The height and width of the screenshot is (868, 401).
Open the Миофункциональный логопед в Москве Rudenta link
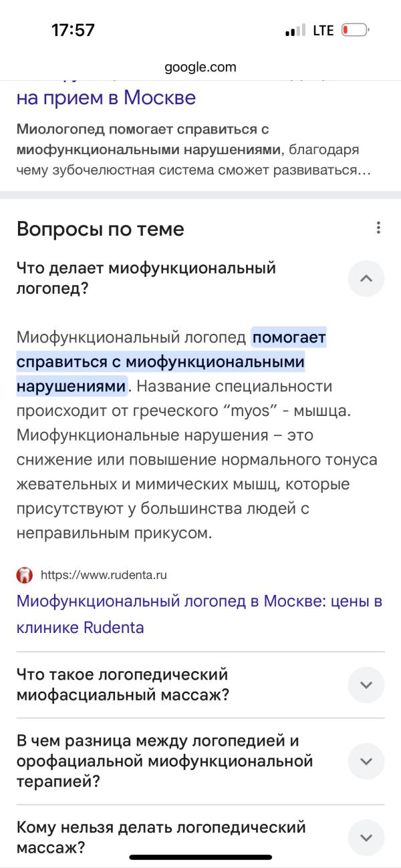point(199,614)
